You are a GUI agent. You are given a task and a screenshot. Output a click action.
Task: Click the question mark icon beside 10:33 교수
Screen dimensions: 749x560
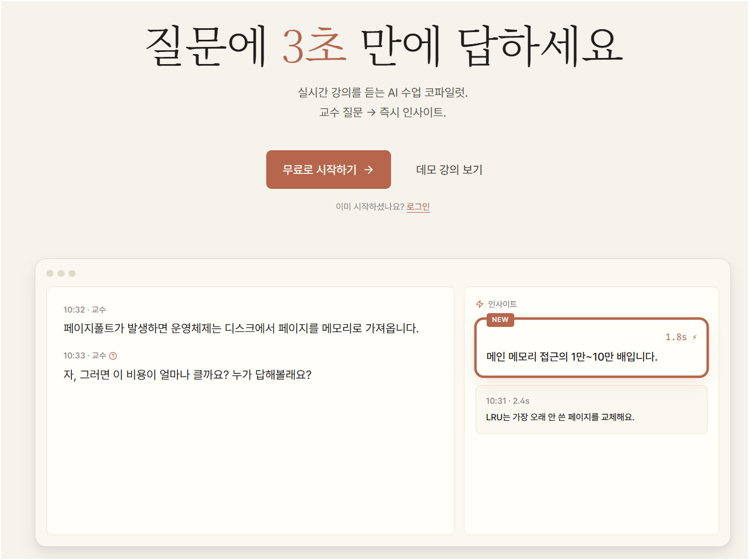(x=113, y=356)
